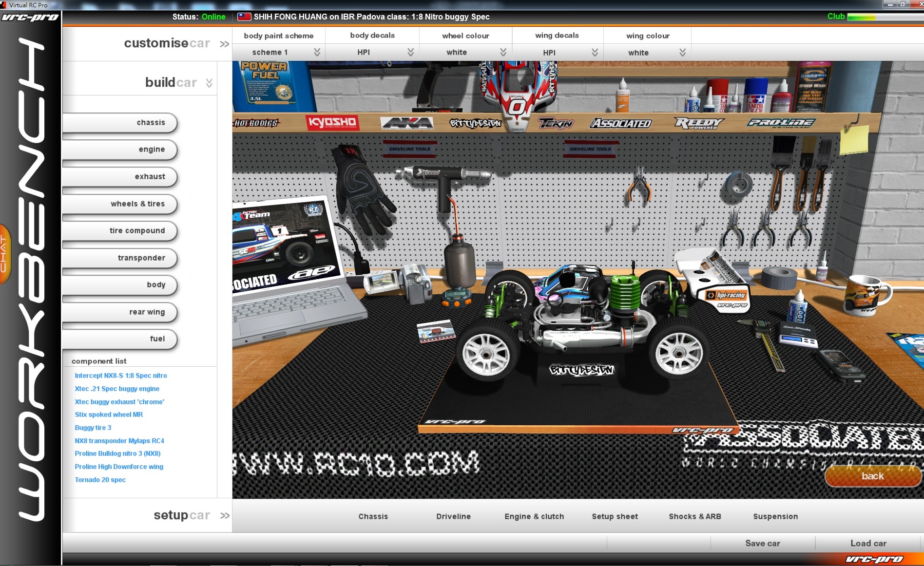This screenshot has height=566, width=924.
Task: Select Intercept NX8-S 1:8 Spec nitro component
Action: pyautogui.click(x=121, y=376)
